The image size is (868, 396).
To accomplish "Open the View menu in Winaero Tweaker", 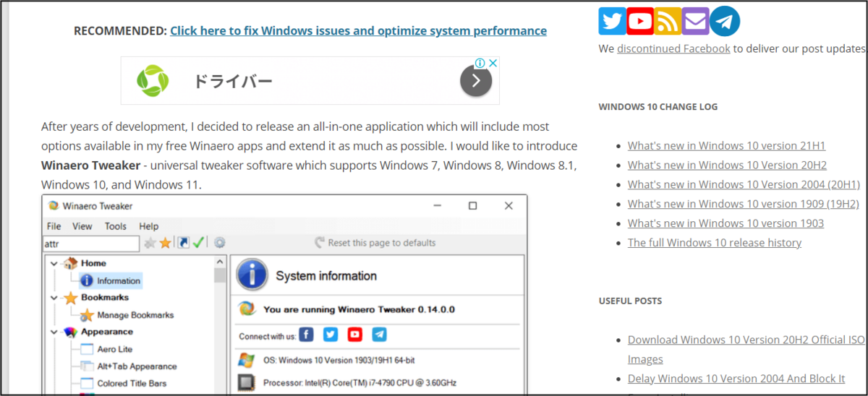I will click(x=82, y=226).
